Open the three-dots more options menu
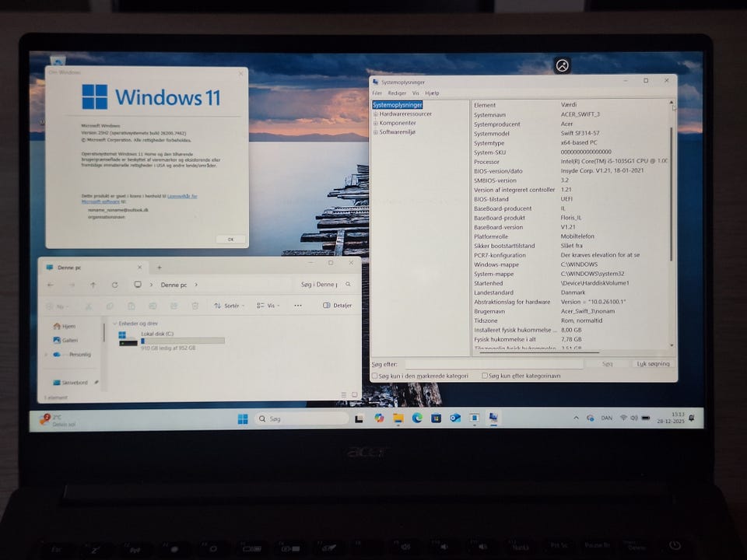This screenshot has width=747, height=560. click(298, 306)
